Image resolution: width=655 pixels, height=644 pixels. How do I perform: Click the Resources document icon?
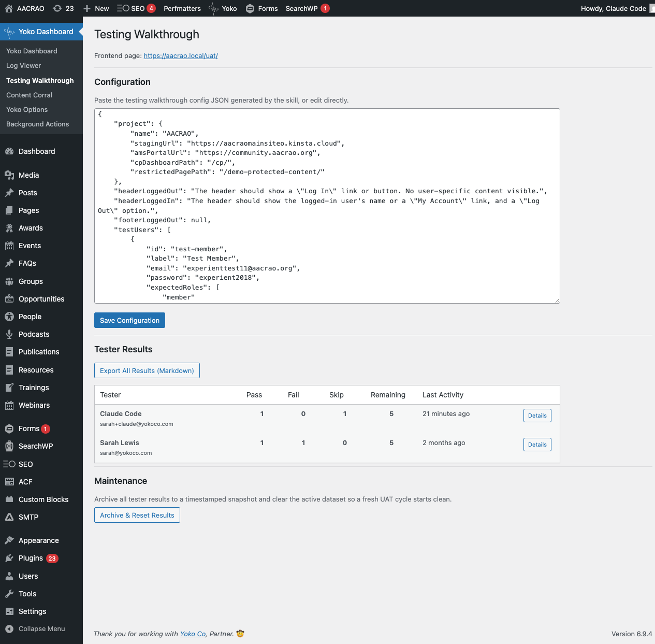[9, 370]
